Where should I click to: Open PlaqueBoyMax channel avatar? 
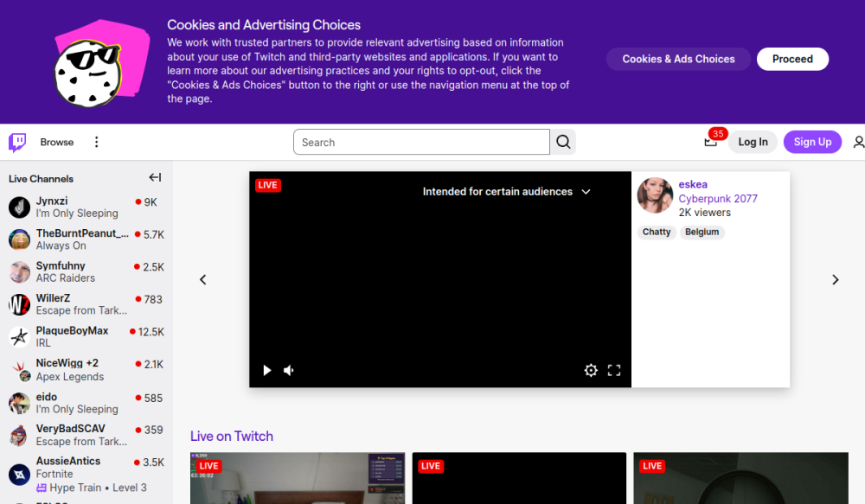[19, 337]
